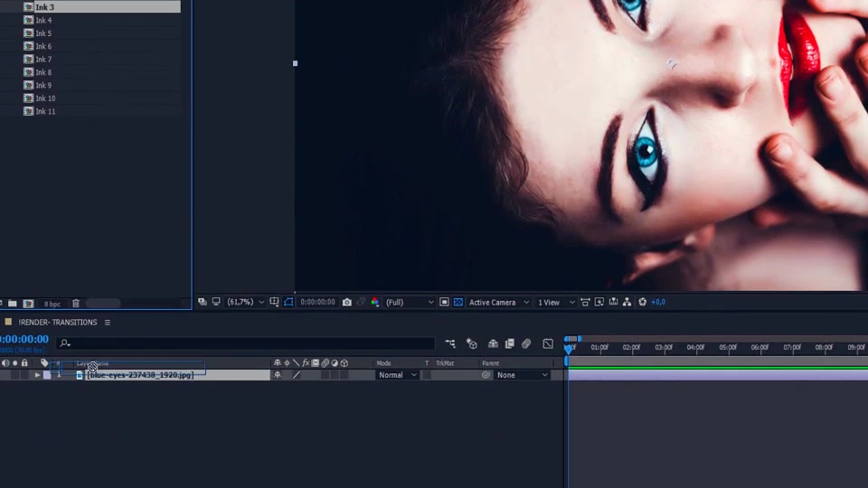The image size is (868, 488).
Task: Toggle quality switch on blue-eyes layer
Action: [297, 375]
